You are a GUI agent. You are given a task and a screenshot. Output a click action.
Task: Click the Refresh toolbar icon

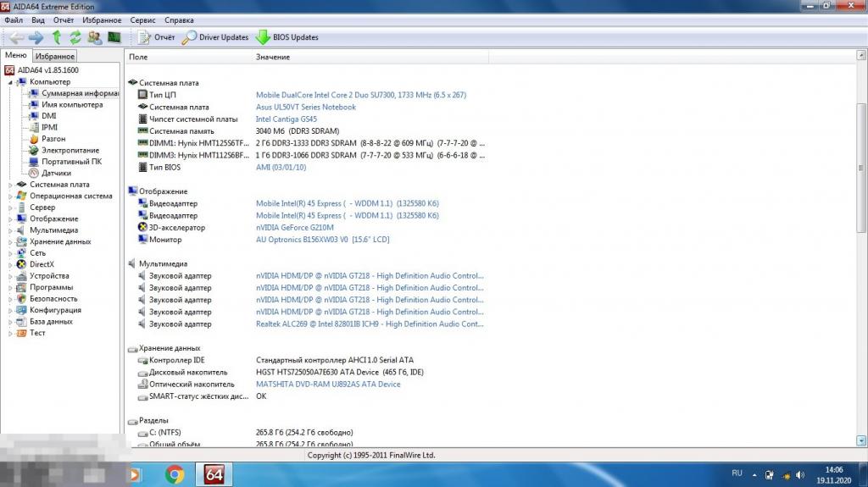pos(75,37)
